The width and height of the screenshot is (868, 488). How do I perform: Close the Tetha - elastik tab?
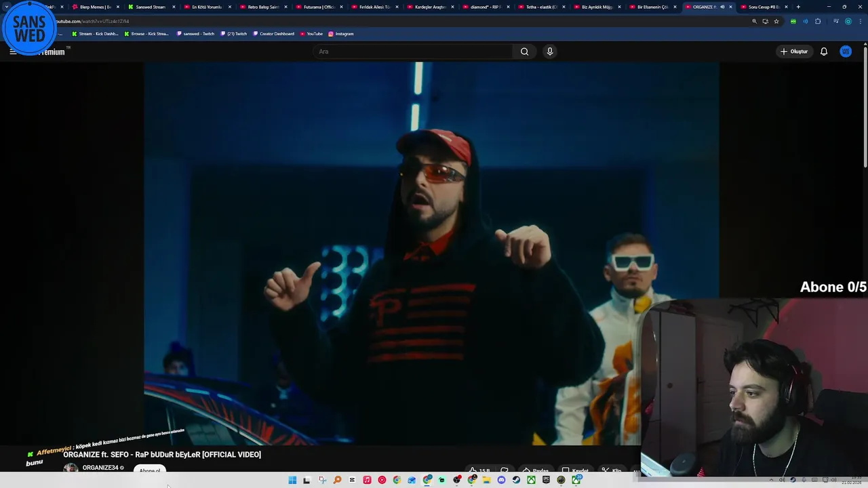click(x=564, y=7)
